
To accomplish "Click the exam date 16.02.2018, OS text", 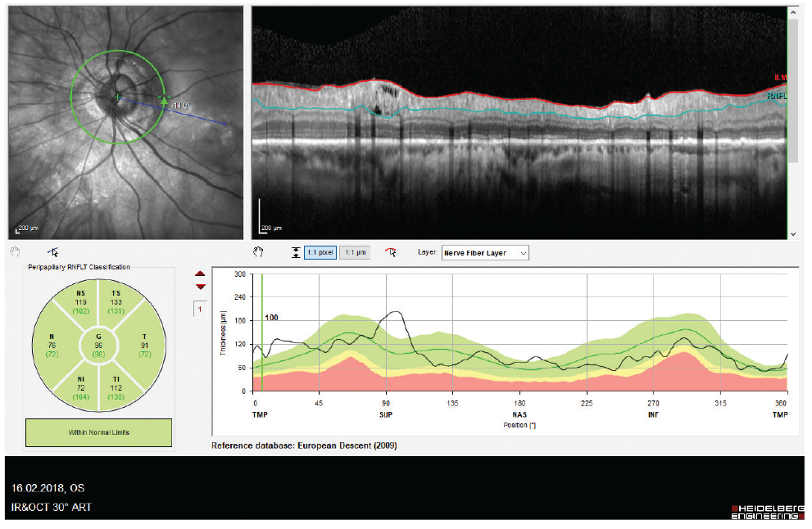I will click(x=48, y=488).
